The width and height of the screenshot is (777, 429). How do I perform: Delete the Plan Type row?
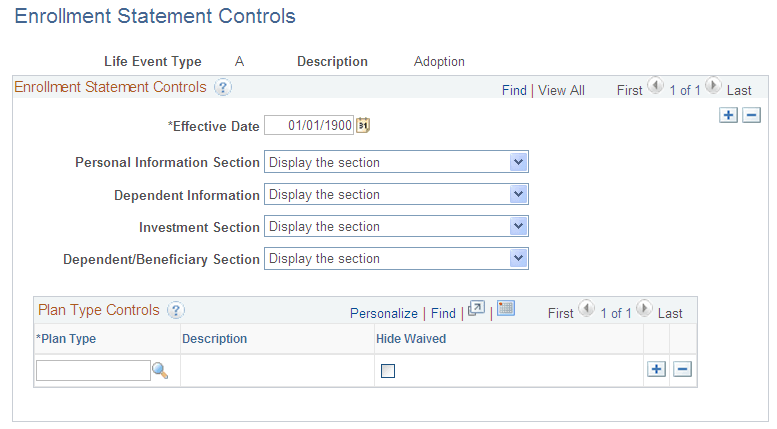point(682,369)
